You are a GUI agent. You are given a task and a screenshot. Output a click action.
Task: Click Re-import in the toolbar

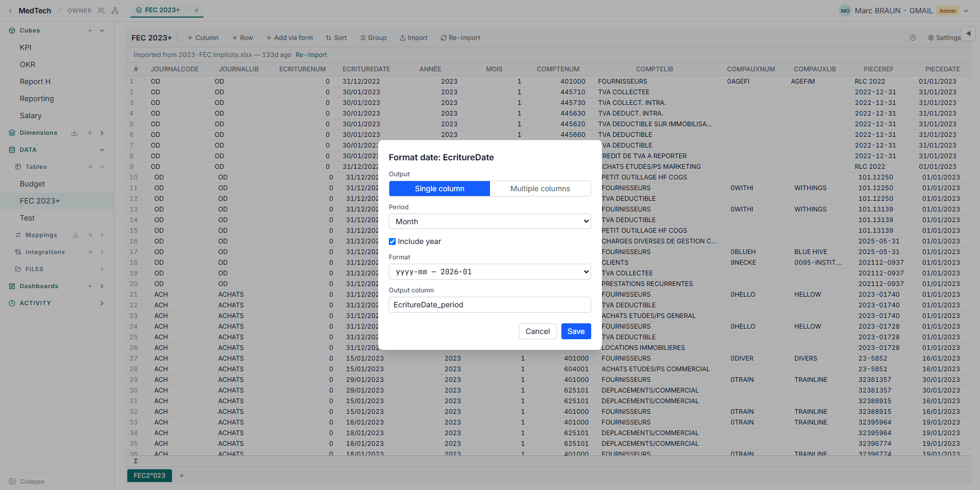click(x=460, y=38)
